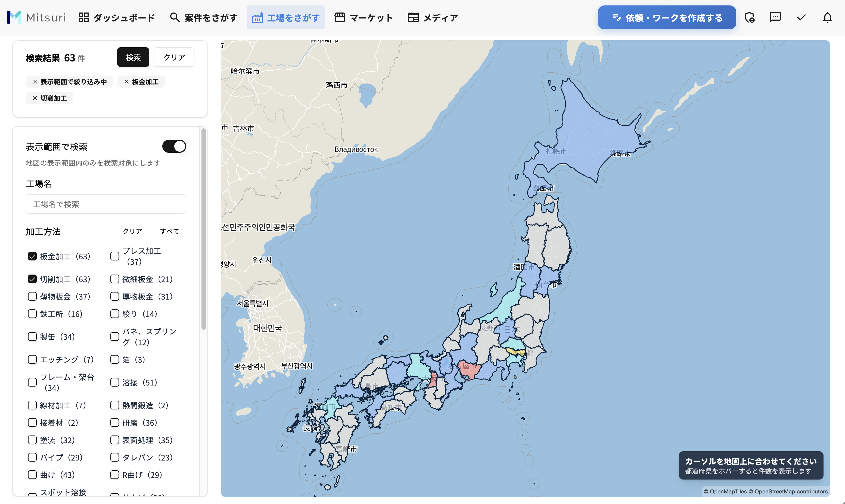Click the Mitsuri logo icon
The height and width of the screenshot is (504, 845).
14,17
